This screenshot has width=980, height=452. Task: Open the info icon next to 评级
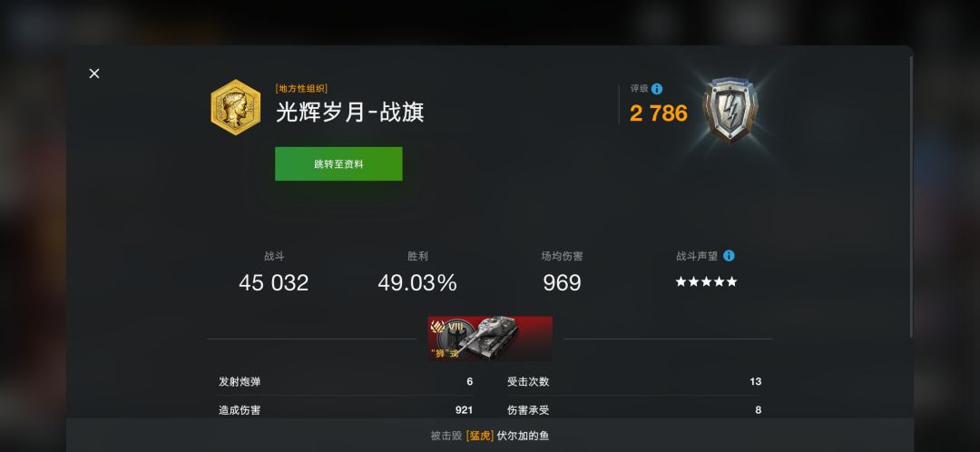click(657, 89)
